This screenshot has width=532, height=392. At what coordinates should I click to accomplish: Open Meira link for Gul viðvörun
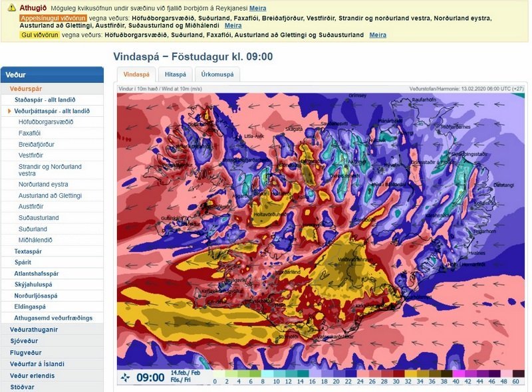click(x=377, y=35)
